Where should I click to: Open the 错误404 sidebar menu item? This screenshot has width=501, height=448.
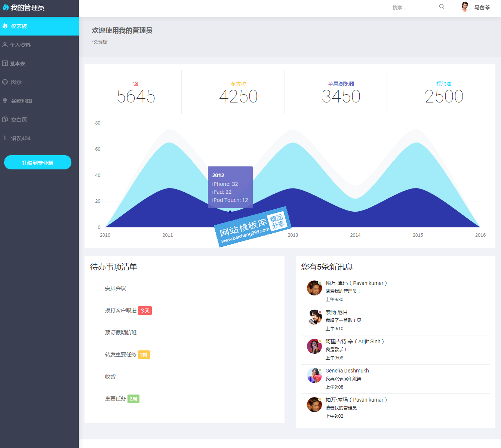39,138
